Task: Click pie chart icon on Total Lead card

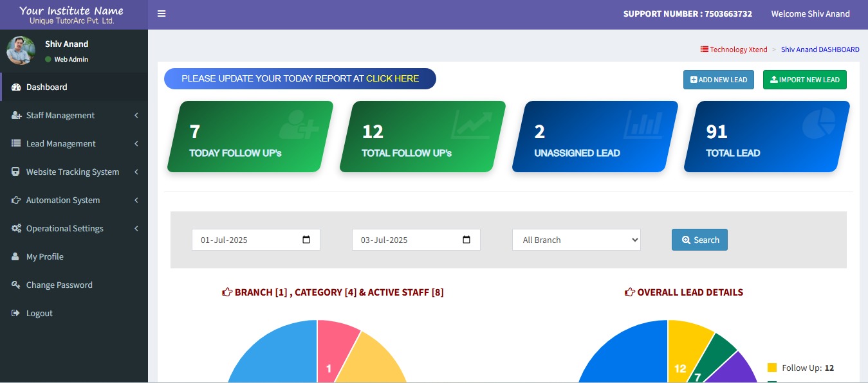Action: (818, 123)
